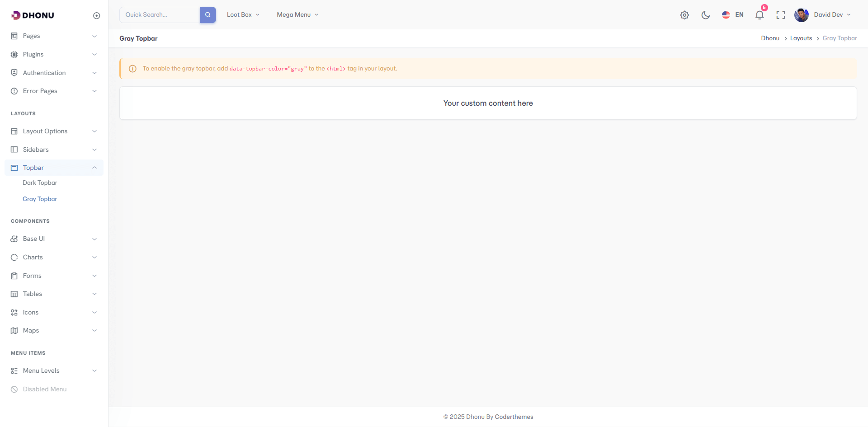This screenshot has width=868, height=427.
Task: Click the DHONU logo
Action: click(x=33, y=15)
